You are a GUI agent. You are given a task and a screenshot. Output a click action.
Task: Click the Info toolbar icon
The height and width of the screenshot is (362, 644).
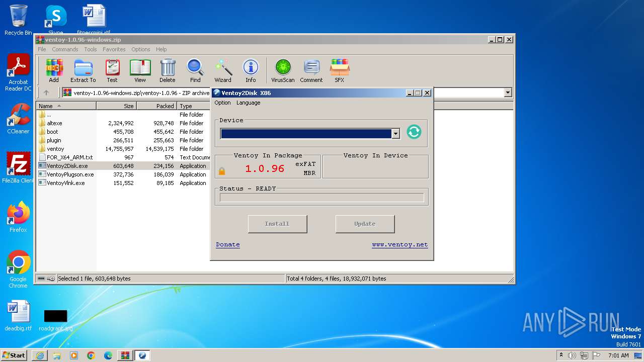tap(251, 70)
